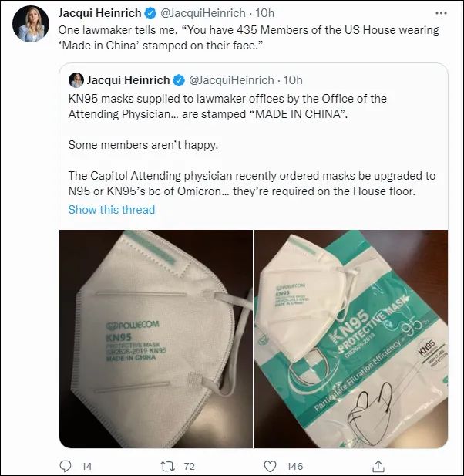
Task: Click Show this thread link
Action: (x=111, y=210)
